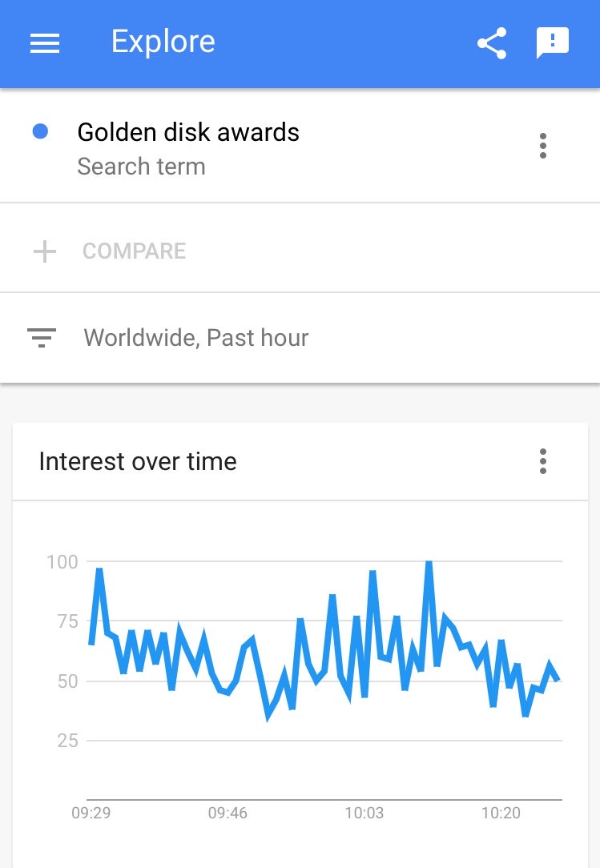
Task: Send feedback using the header feedback icon
Action: [x=552, y=43]
